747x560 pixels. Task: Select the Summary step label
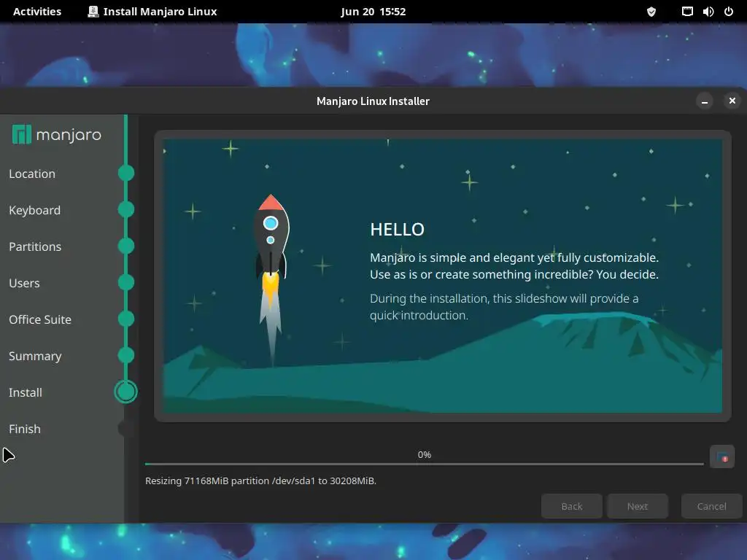pyautogui.click(x=35, y=356)
